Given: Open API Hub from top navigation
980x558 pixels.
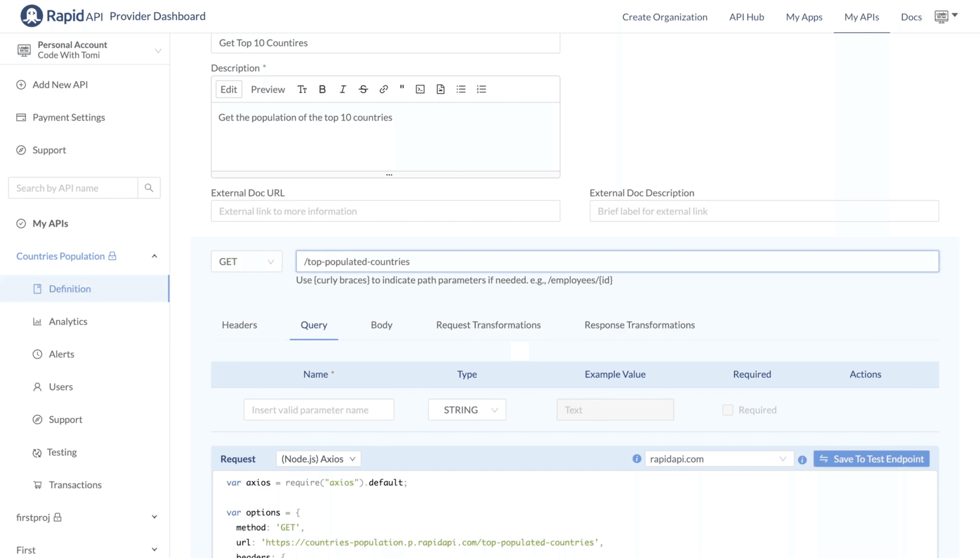Looking at the screenshot, I should pos(746,17).
